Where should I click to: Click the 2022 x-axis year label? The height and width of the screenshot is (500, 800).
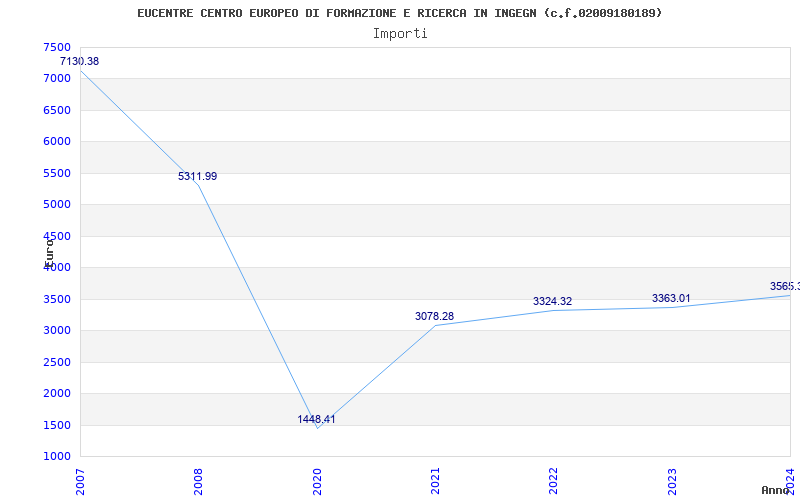[554, 482]
